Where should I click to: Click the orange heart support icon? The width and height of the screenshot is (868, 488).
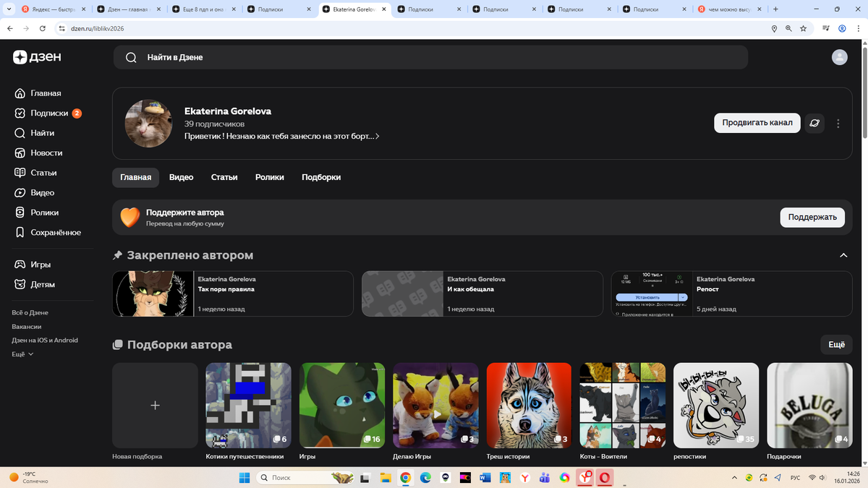coord(129,217)
